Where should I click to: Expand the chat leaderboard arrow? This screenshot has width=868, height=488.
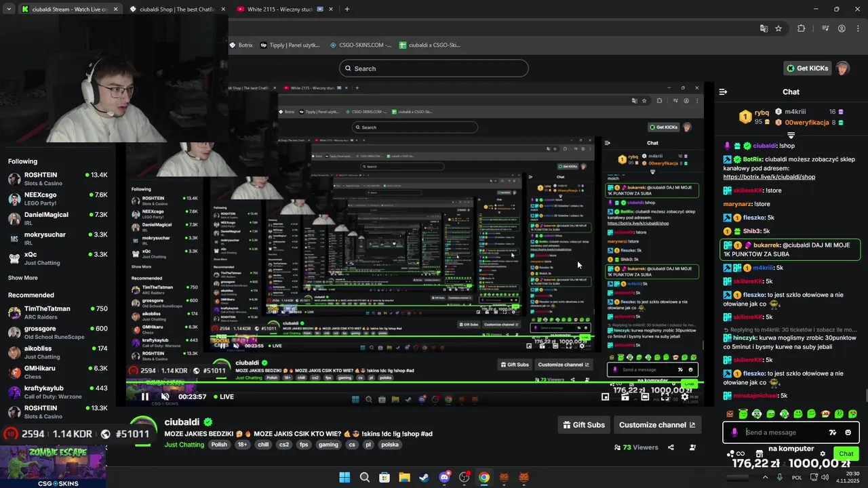click(x=791, y=136)
